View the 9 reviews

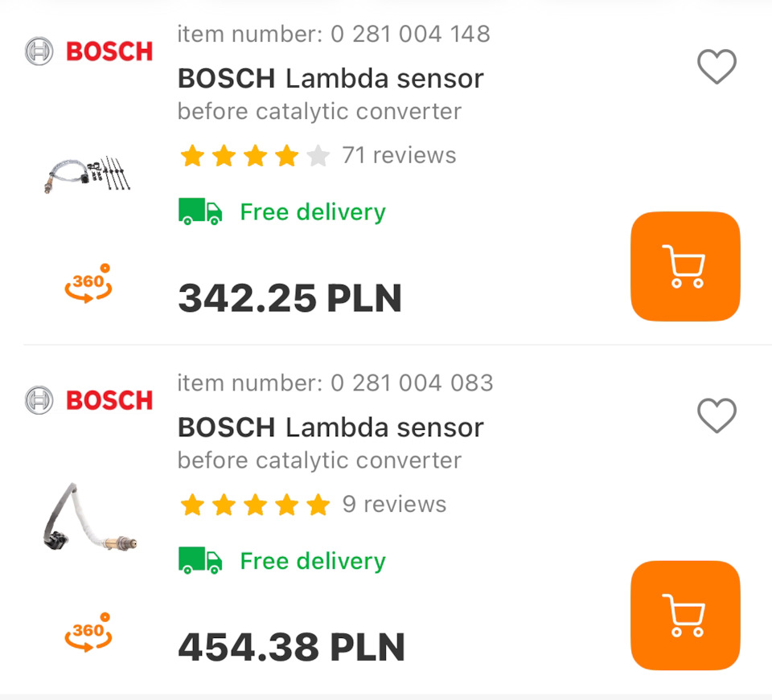click(394, 504)
